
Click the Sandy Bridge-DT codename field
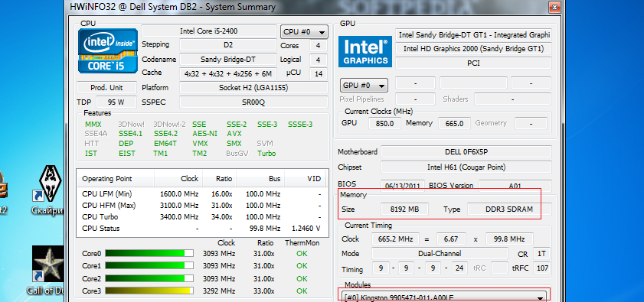228,59
